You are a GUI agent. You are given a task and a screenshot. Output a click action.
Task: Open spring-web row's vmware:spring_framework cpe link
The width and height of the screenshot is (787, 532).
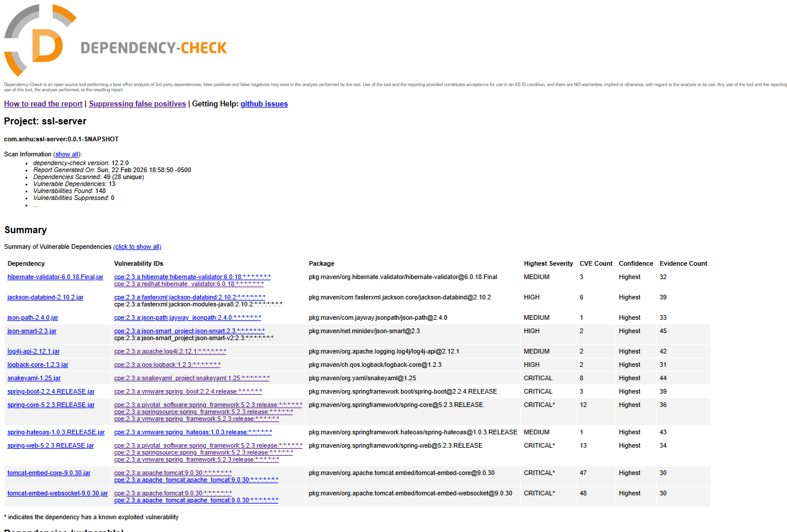pos(196,460)
